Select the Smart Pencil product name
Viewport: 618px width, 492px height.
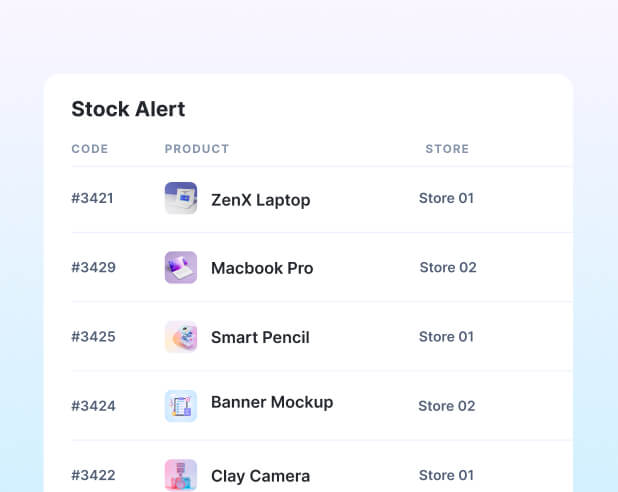point(260,337)
